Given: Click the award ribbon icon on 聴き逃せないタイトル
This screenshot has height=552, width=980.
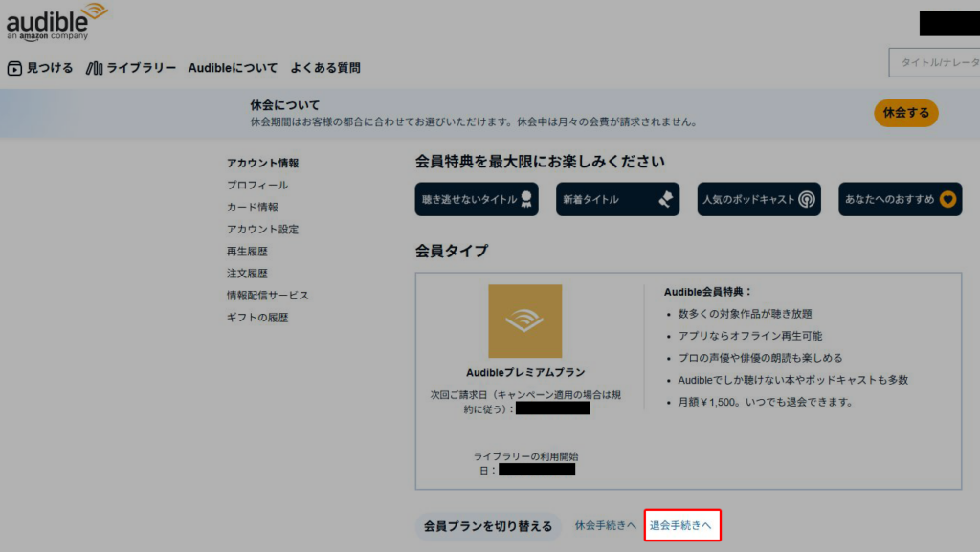Looking at the screenshot, I should click(x=526, y=199).
